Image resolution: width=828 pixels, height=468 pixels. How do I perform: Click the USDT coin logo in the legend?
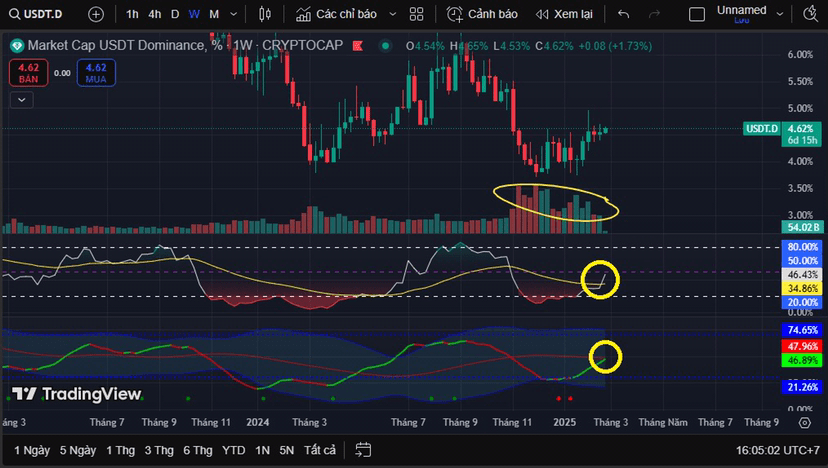click(17, 46)
